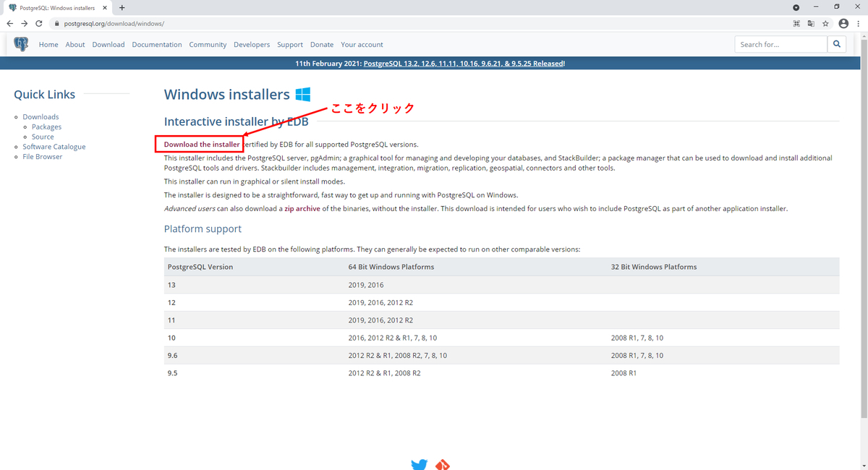Click the release announcement link in banner
Image resolution: width=868 pixels, height=470 pixels.
pyautogui.click(x=464, y=64)
